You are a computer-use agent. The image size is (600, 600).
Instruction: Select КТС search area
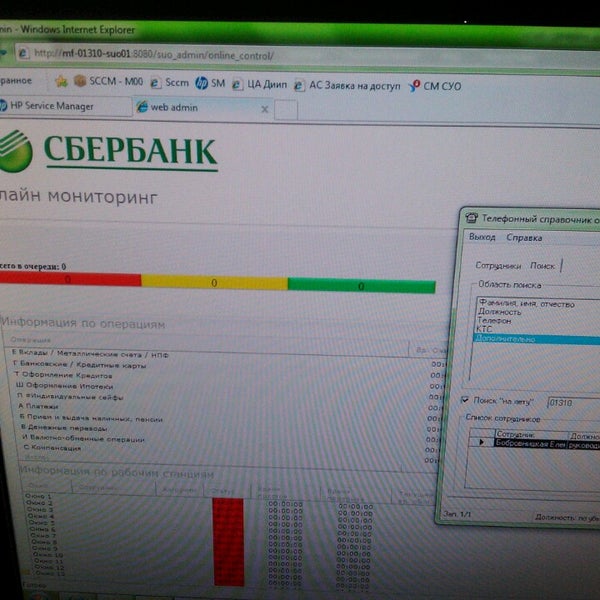484,329
